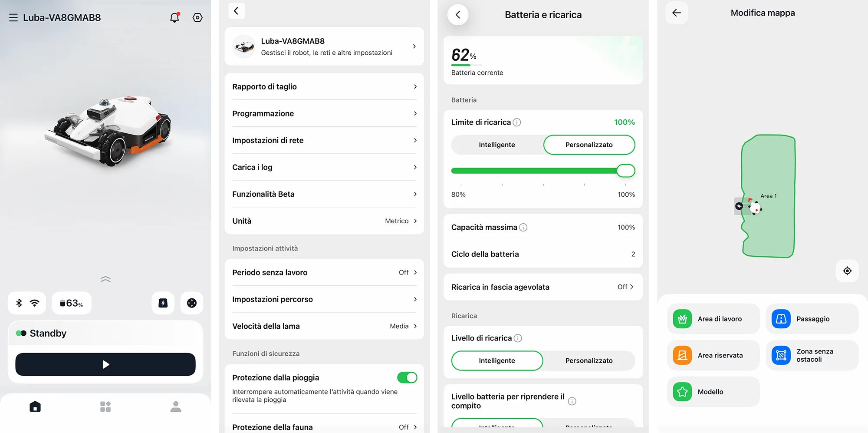The width and height of the screenshot is (868, 433).
Task: Open the notifications bell icon
Action: coord(174,17)
